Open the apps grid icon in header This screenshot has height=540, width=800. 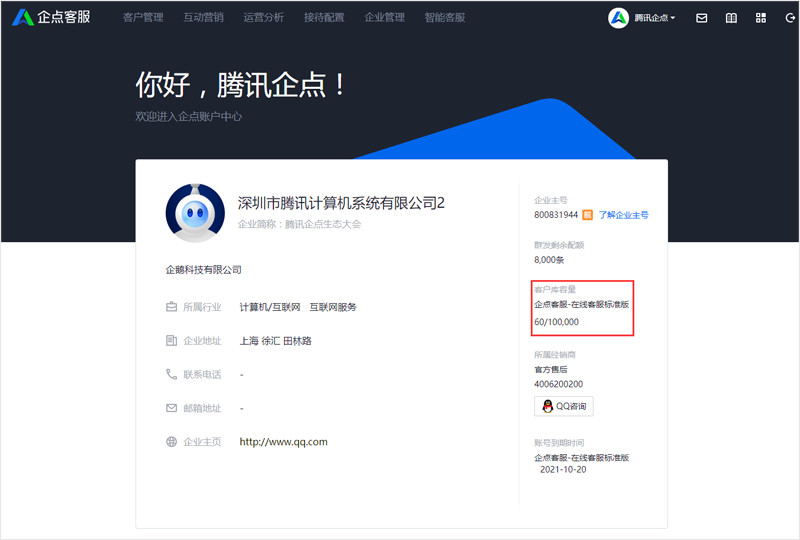coord(761,18)
